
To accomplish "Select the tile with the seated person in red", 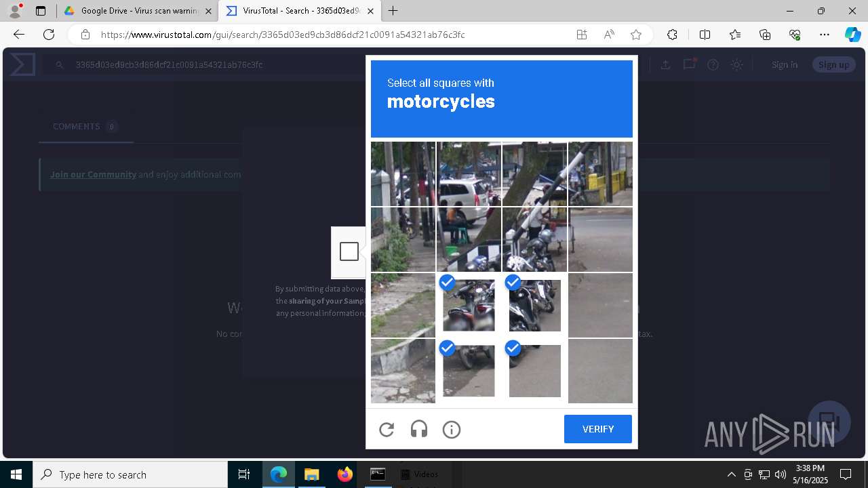I will coord(469,239).
